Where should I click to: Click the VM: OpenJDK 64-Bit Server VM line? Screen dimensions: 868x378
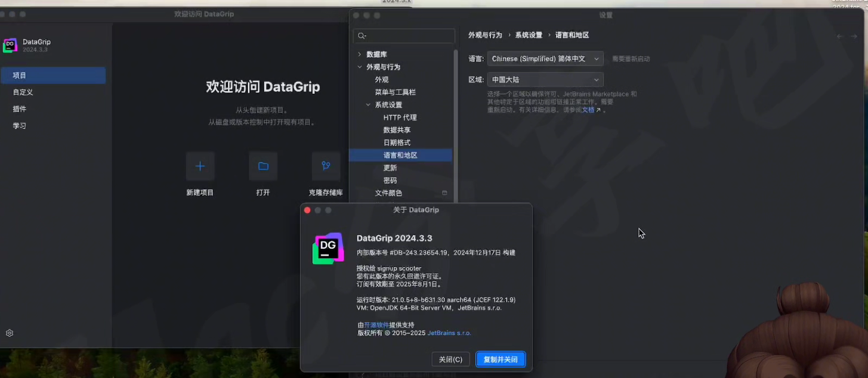click(429, 308)
